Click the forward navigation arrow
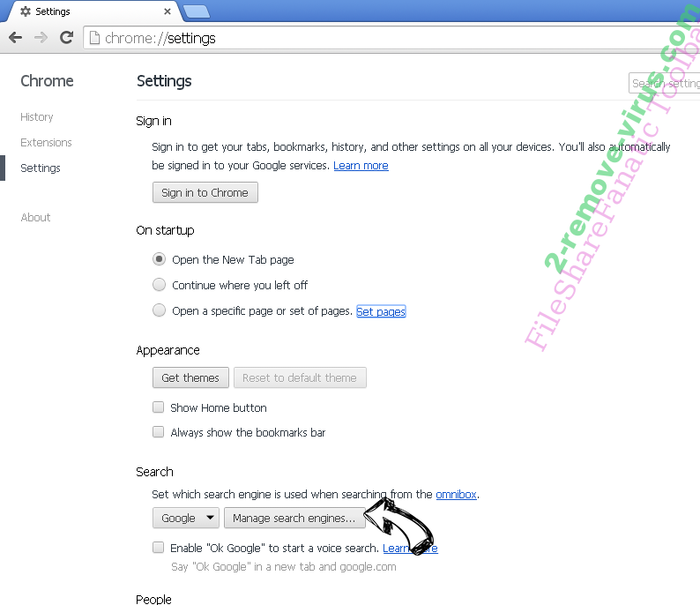 point(41,38)
